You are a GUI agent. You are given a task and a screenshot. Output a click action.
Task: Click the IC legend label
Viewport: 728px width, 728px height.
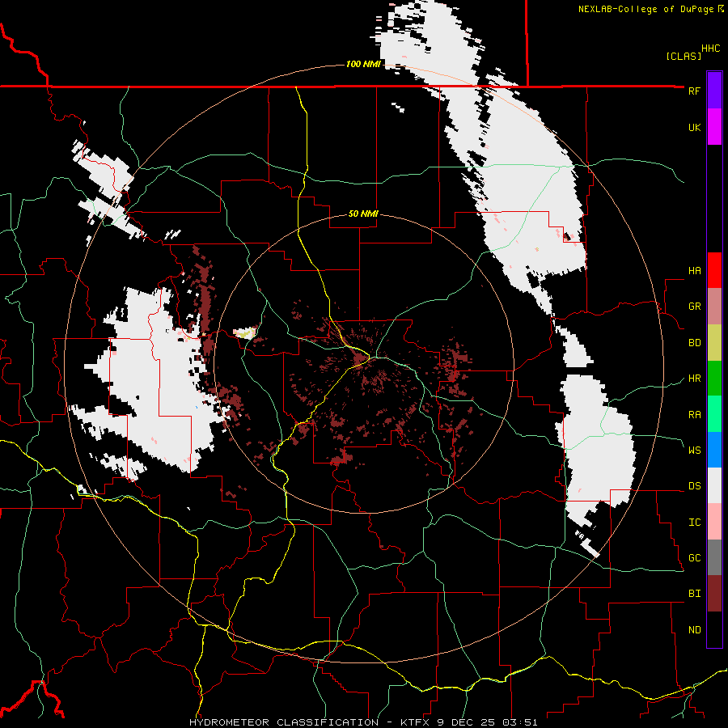point(694,523)
